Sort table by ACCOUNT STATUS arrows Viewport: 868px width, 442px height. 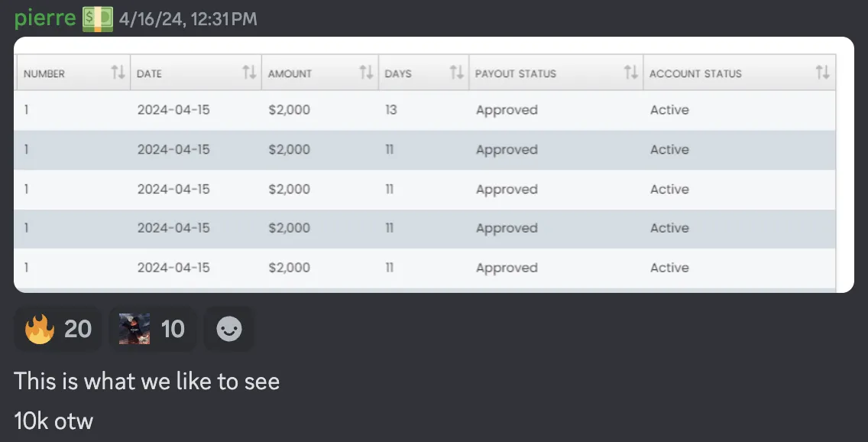(823, 72)
